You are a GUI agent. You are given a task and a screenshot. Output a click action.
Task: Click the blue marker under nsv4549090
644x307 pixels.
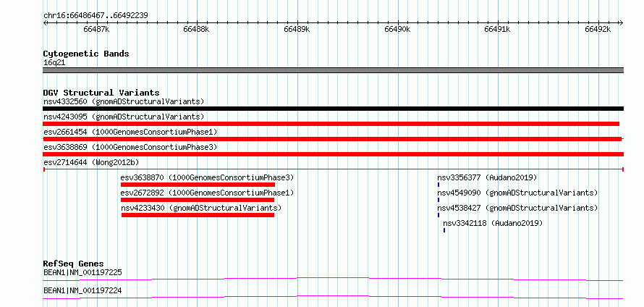[x=438, y=200]
